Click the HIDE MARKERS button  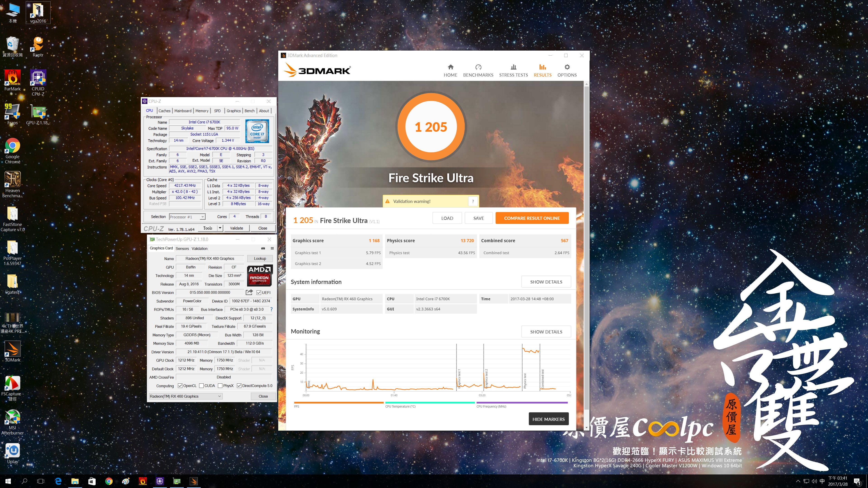[x=548, y=419]
